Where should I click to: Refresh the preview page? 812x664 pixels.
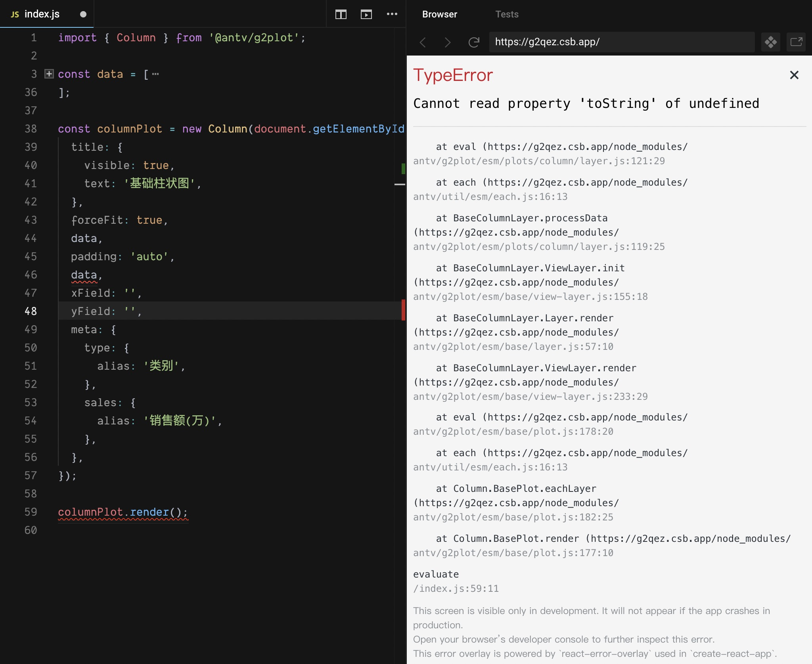(x=473, y=42)
